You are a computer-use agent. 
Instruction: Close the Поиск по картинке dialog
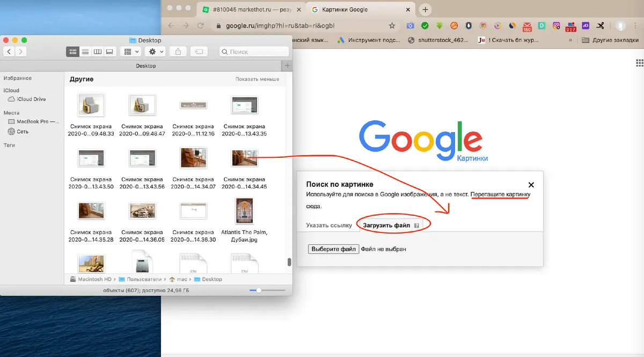(x=531, y=185)
